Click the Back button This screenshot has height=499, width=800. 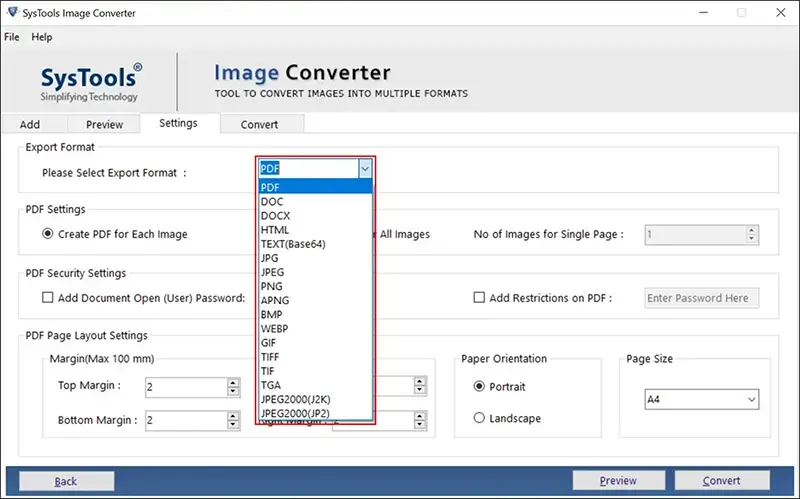66,481
